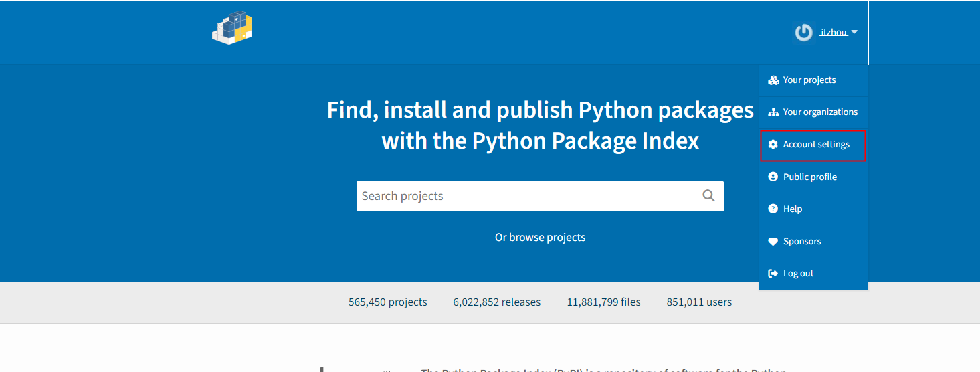
Task: Click the itzhou user avatar icon
Action: 803,32
